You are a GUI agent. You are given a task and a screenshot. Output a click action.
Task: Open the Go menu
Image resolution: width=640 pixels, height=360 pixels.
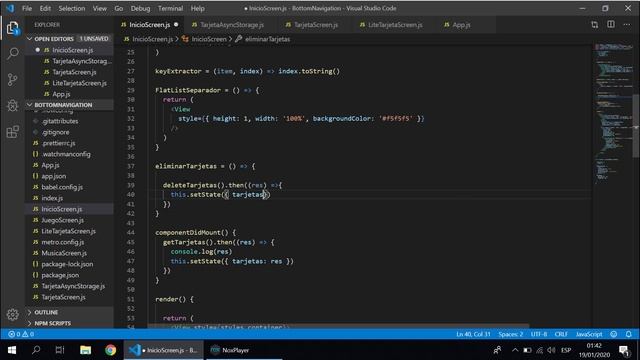(118, 8)
